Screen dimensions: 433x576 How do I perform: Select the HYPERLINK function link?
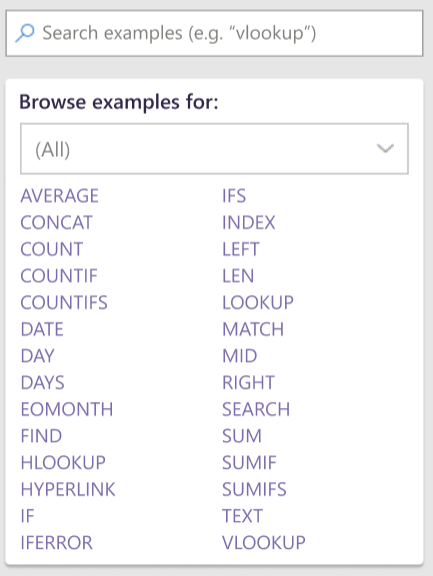click(x=68, y=489)
